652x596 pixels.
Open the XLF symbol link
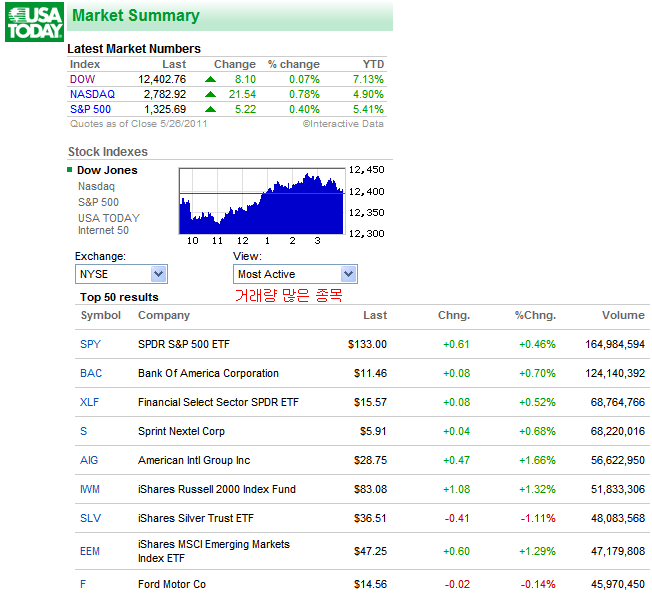[x=89, y=402]
